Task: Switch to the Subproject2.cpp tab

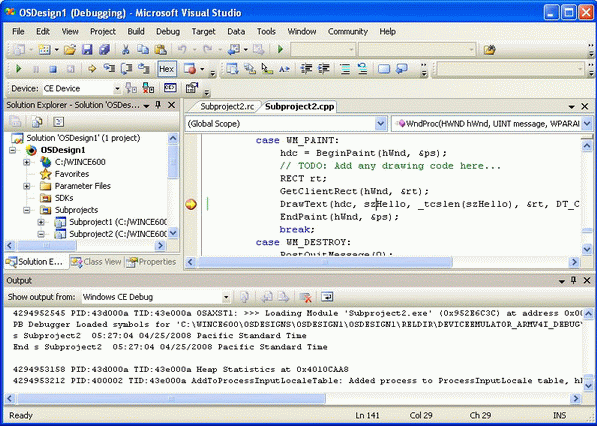Action: [300, 107]
